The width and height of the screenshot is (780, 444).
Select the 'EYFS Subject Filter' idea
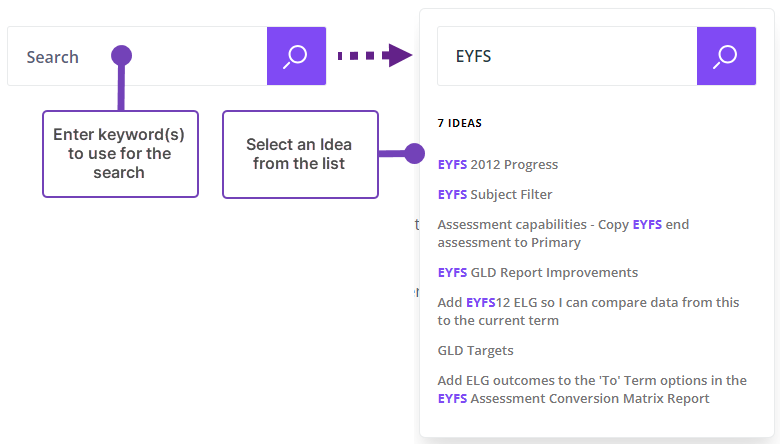pyautogui.click(x=495, y=194)
